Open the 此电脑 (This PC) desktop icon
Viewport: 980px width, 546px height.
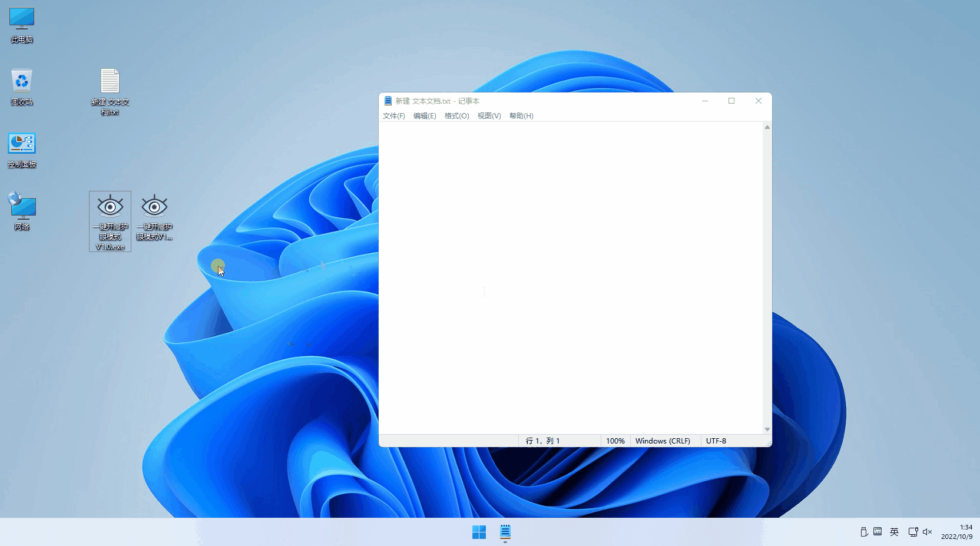21,24
